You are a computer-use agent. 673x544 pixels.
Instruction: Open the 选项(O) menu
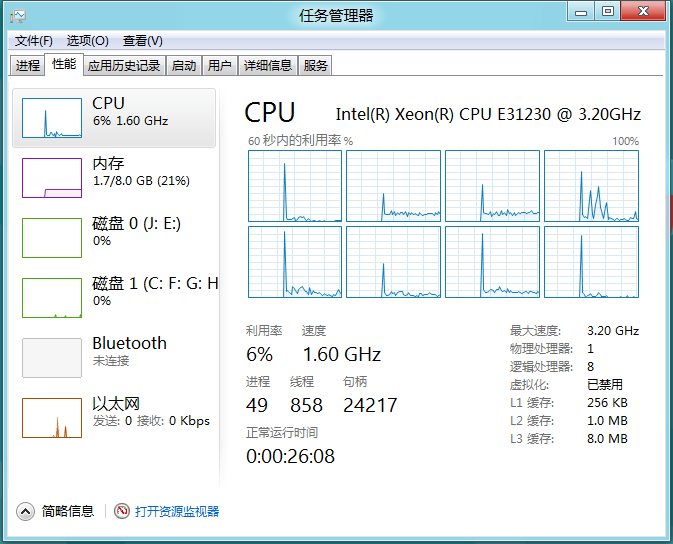click(88, 41)
